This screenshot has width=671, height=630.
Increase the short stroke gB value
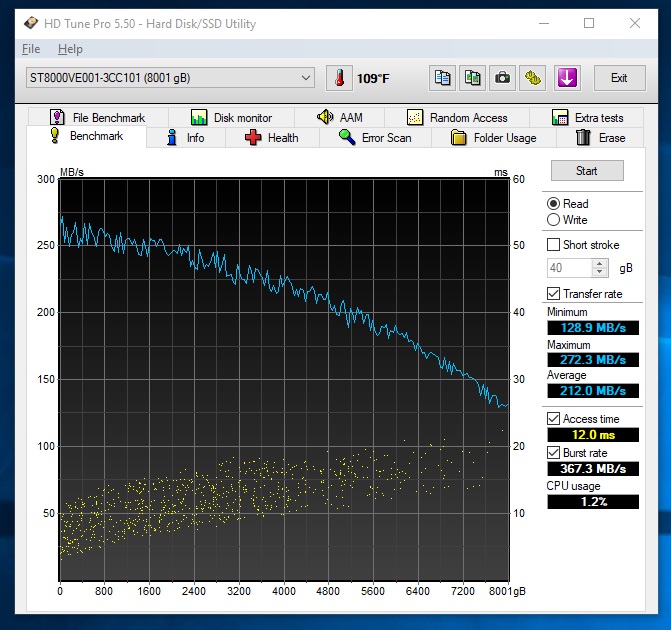[x=600, y=264]
